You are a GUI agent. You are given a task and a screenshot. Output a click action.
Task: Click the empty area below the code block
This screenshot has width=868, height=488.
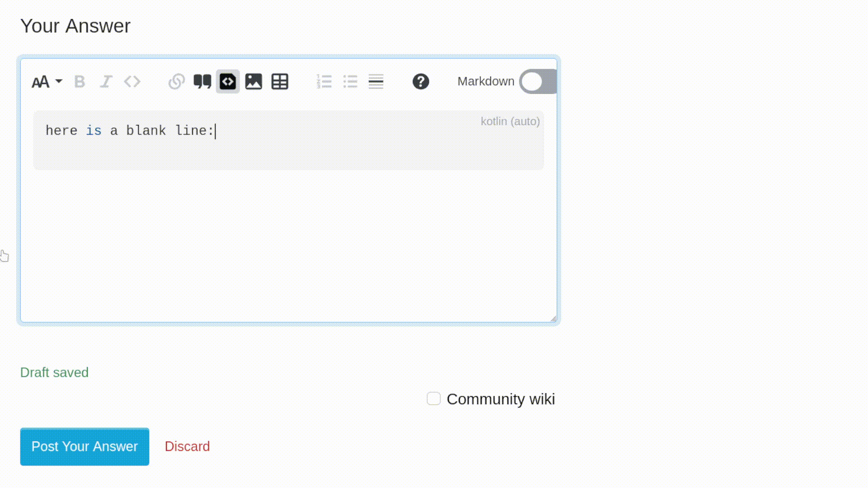[x=288, y=244]
